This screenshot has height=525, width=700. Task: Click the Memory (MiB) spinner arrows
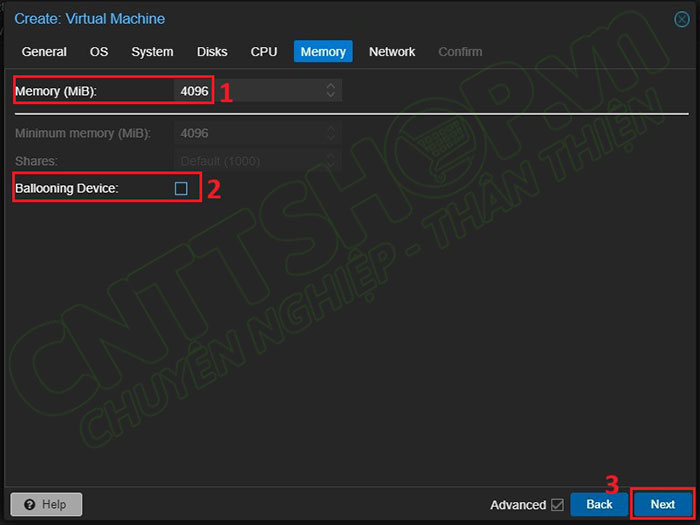331,90
